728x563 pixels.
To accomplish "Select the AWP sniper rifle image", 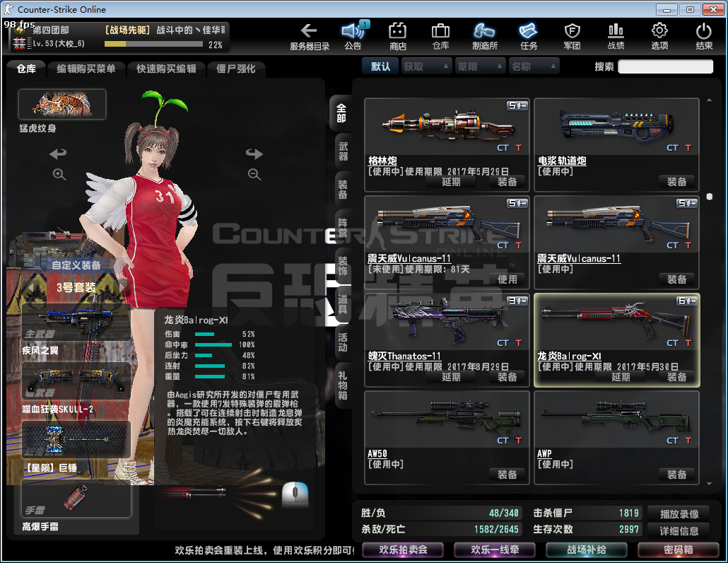I will coord(616,419).
